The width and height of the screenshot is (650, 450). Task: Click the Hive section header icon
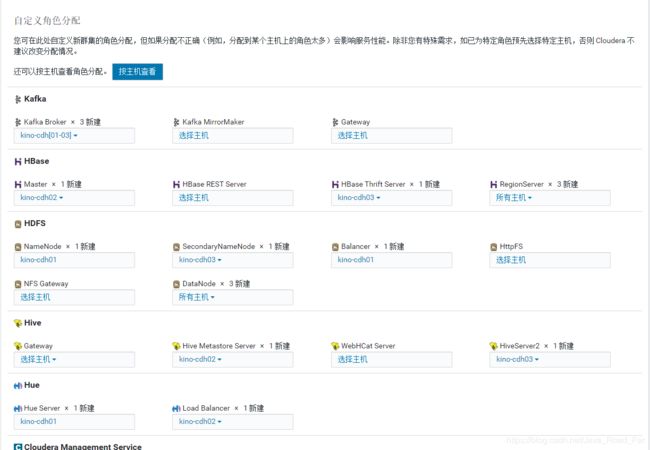18,323
